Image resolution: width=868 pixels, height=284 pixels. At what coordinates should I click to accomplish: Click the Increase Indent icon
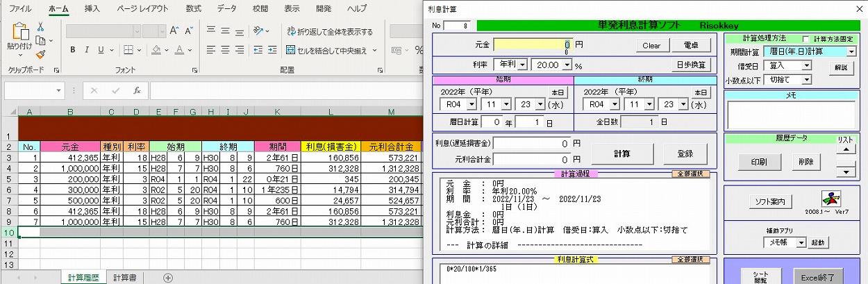click(274, 50)
